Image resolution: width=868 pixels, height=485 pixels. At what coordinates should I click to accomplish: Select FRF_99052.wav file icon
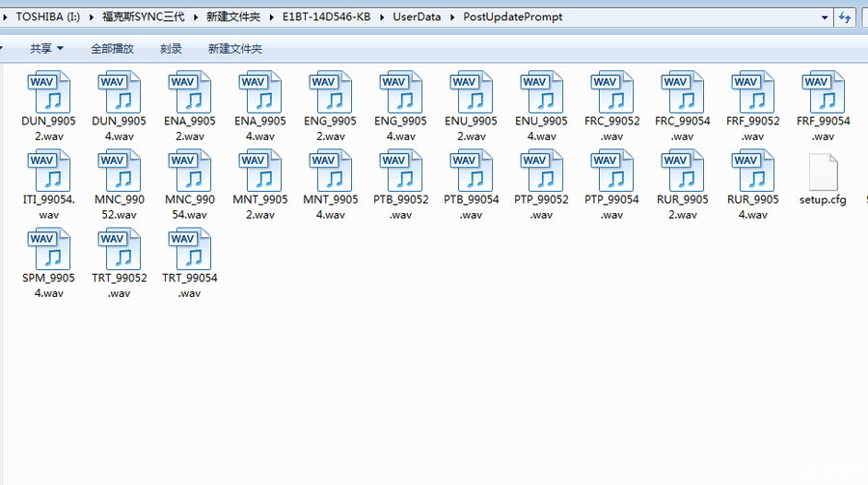(x=752, y=92)
